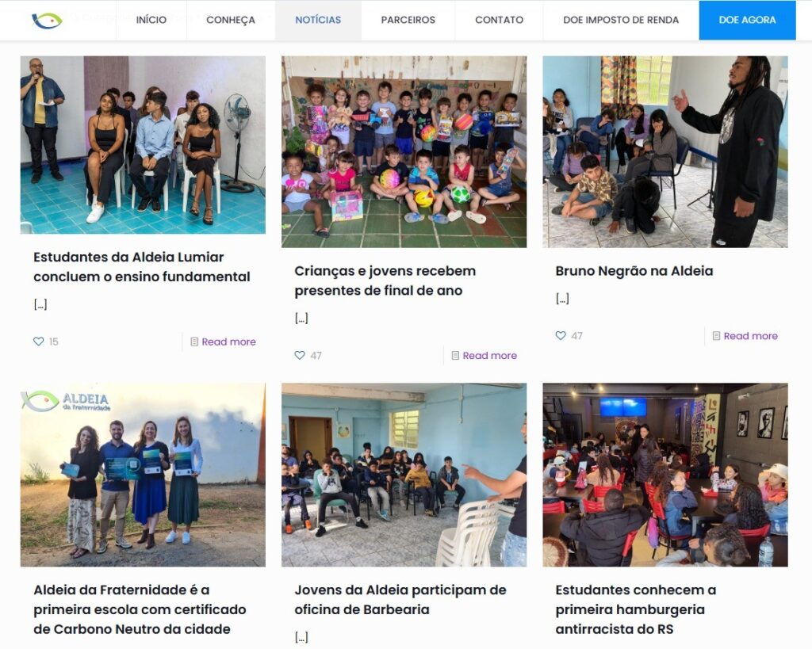Click document icon beside Lumiar Read more
This screenshot has height=649, width=812.
[x=194, y=342]
